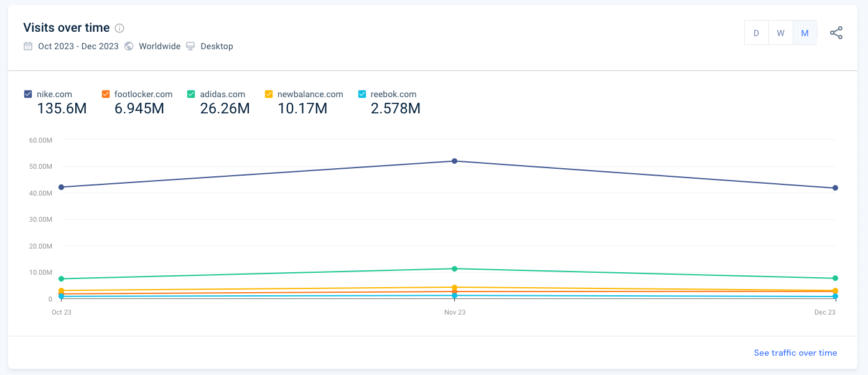Click the globe icon next to Worldwide
Screen dimensions: 868x375
tap(129, 46)
